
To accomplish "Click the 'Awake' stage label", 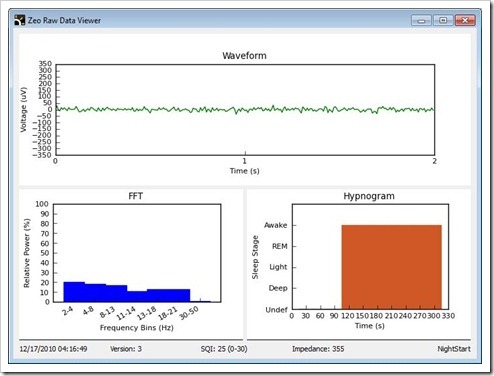I will click(275, 225).
